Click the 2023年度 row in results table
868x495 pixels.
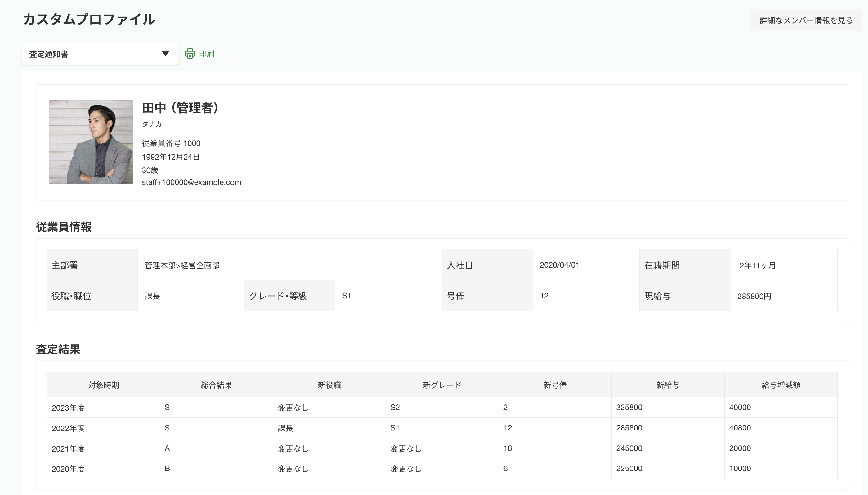pyautogui.click(x=68, y=408)
